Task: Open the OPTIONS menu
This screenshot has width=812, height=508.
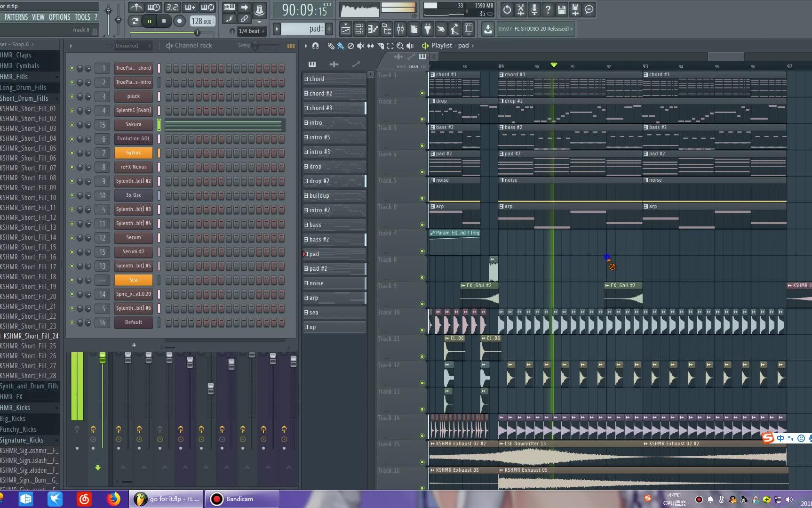Action: click(x=59, y=17)
